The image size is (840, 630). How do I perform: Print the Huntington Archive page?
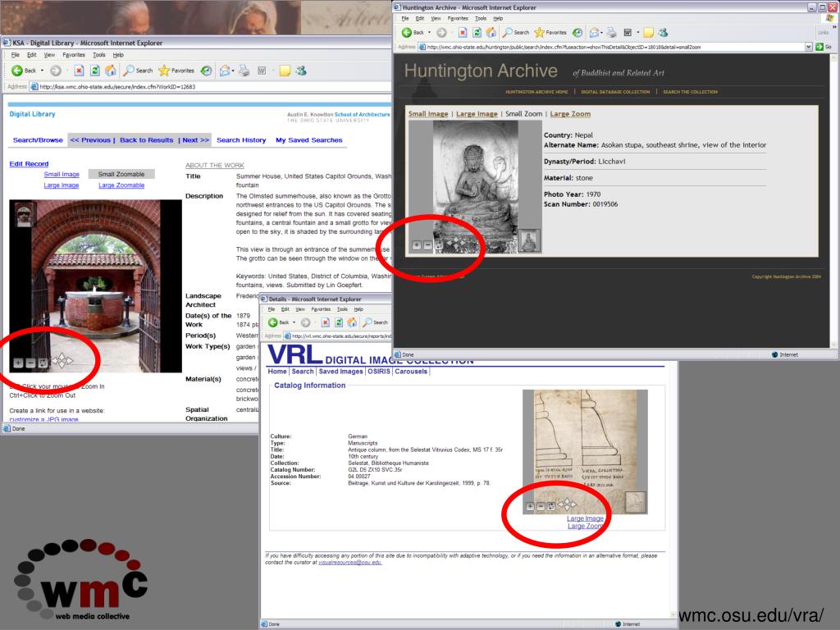611,33
